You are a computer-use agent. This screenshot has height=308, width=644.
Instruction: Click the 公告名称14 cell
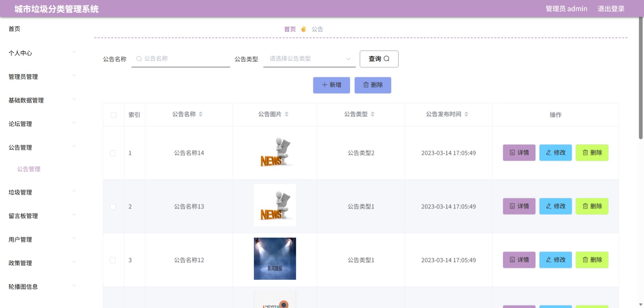point(189,153)
